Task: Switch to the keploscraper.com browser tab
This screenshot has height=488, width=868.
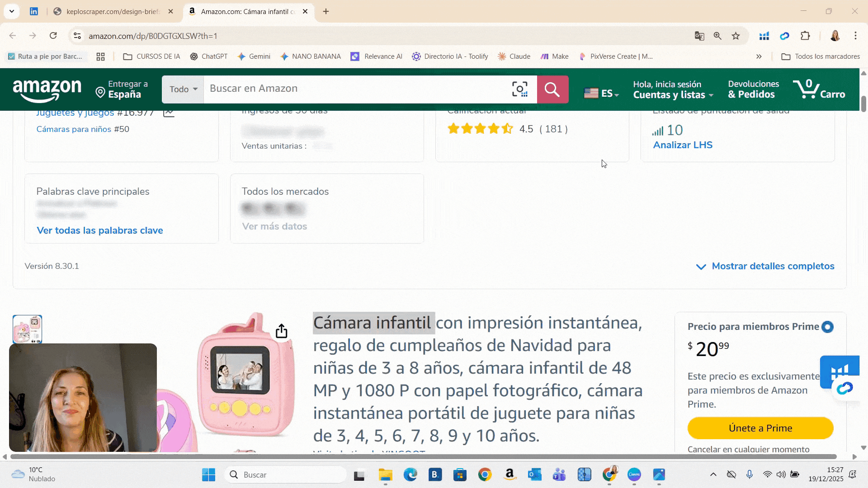Action: click(x=113, y=11)
